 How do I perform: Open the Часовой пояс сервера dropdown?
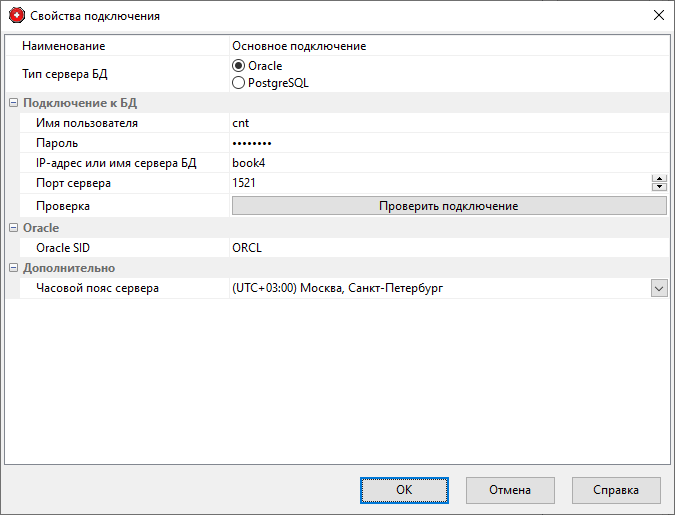[658, 288]
